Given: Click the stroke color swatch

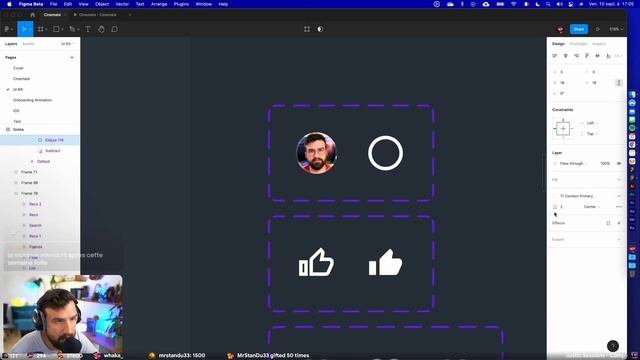Looking at the screenshot, I should click(555, 196).
